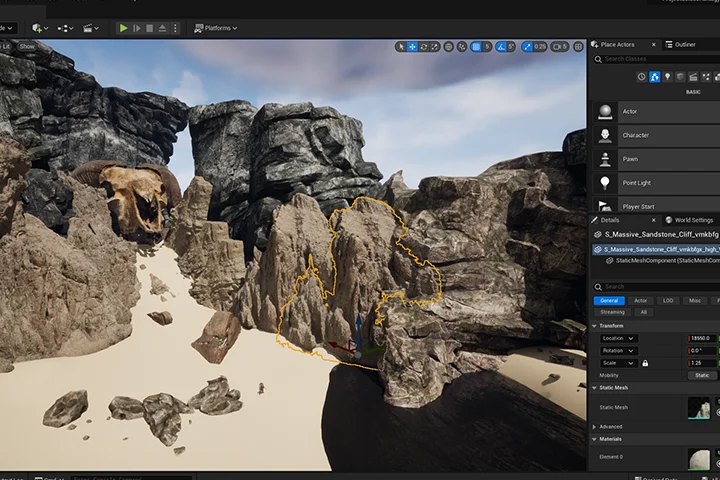The image size is (720, 480).
Task: Collapse the Transform section
Action: pos(594,326)
